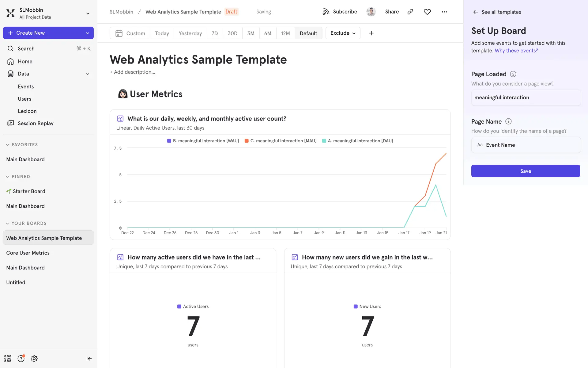Collapse the sidebar with arrow icon
588x368 pixels.
pos(89,358)
